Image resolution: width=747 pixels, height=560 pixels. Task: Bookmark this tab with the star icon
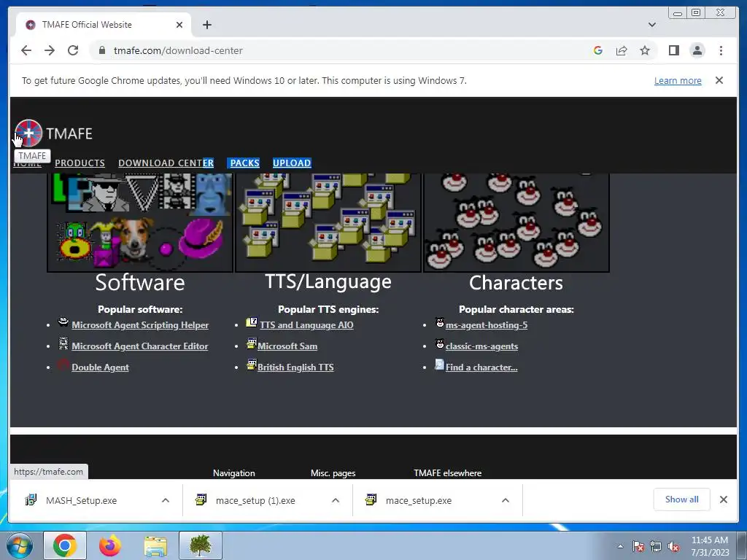click(645, 50)
